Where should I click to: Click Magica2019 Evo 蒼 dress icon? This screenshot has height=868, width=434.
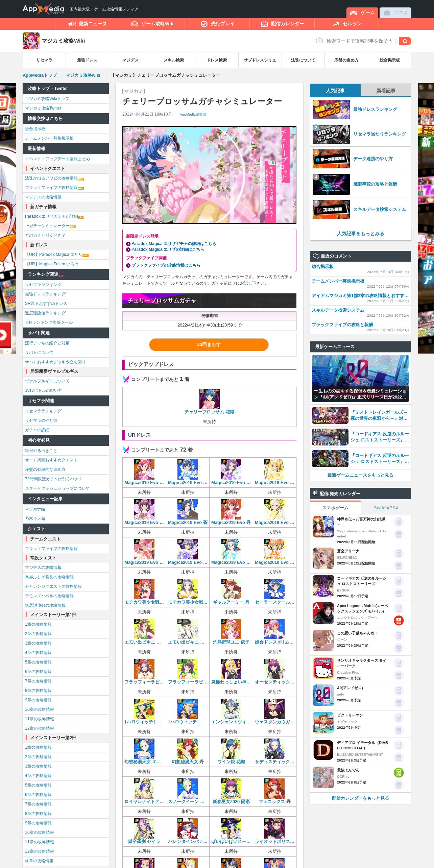(188, 509)
